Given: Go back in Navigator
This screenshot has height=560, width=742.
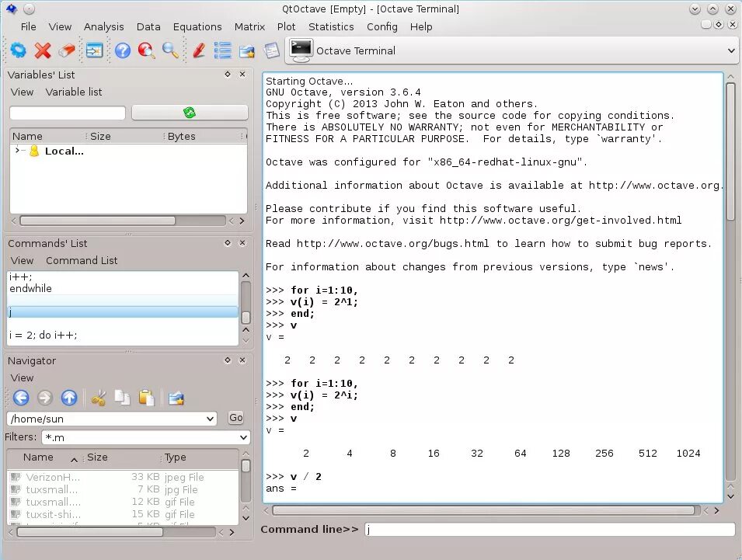Looking at the screenshot, I should click(21, 398).
